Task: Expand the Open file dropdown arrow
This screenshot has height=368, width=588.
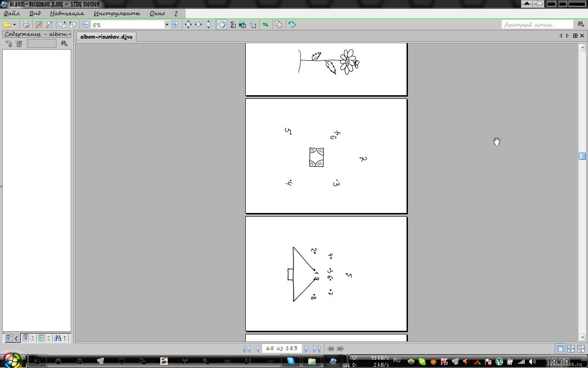Action: click(14, 25)
